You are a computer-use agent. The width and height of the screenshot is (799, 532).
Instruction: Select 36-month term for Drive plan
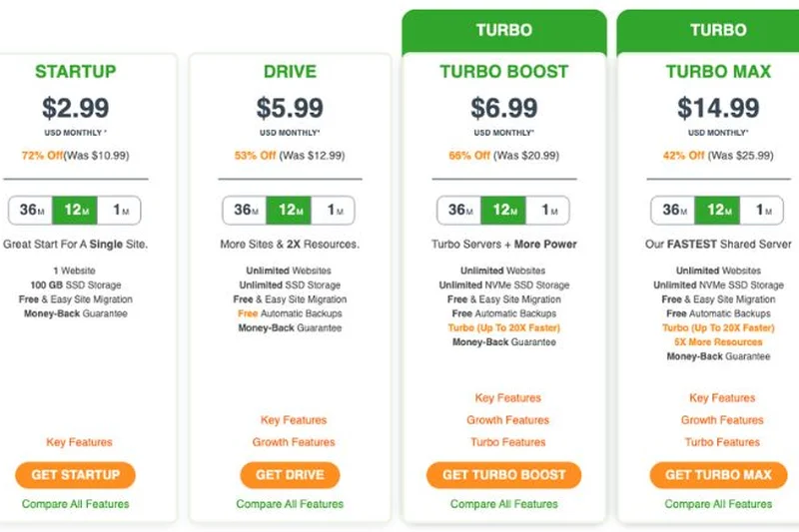pos(244,211)
